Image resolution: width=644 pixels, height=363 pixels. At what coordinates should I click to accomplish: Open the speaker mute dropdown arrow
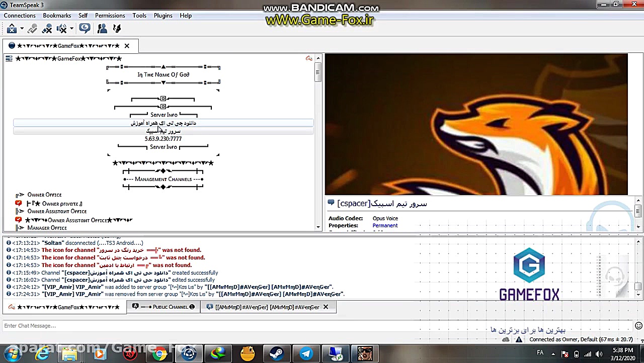tap(71, 29)
